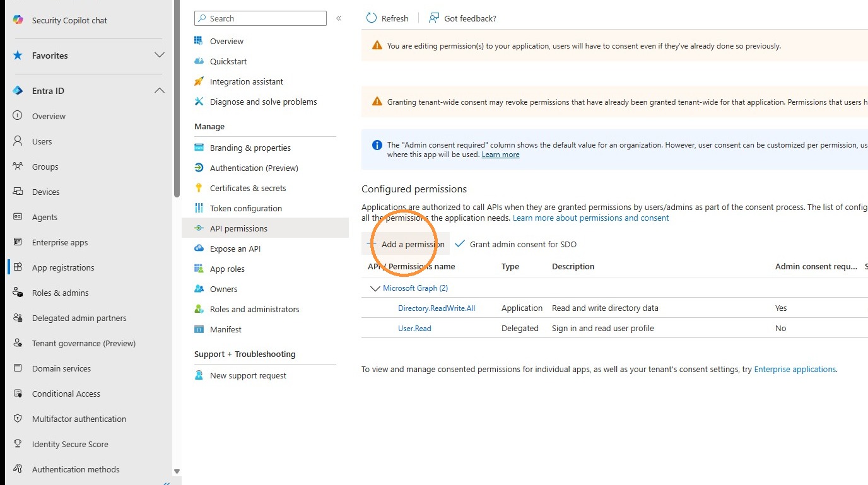Open the User.Read permission link
This screenshot has height=485, width=868.
(414, 329)
